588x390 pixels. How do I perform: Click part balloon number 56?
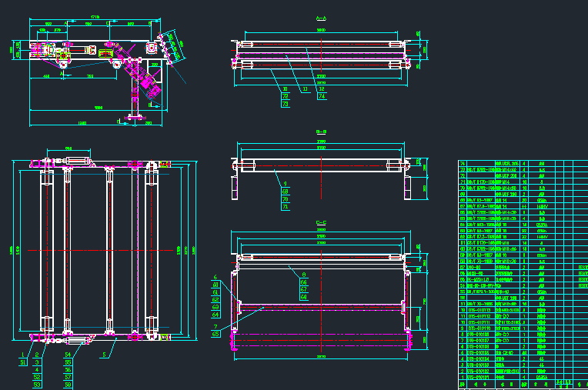68,370
